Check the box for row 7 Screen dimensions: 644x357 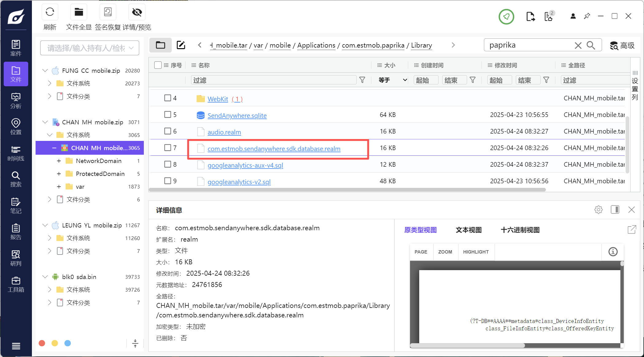pos(167,148)
